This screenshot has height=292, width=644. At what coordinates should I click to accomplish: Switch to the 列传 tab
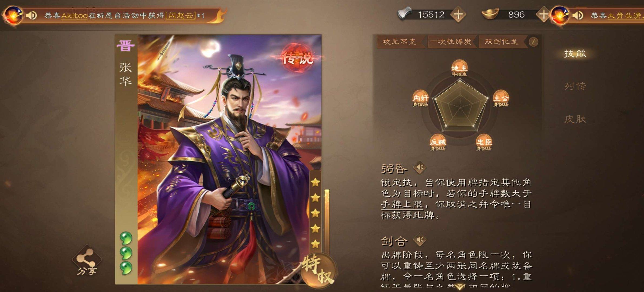[575, 86]
